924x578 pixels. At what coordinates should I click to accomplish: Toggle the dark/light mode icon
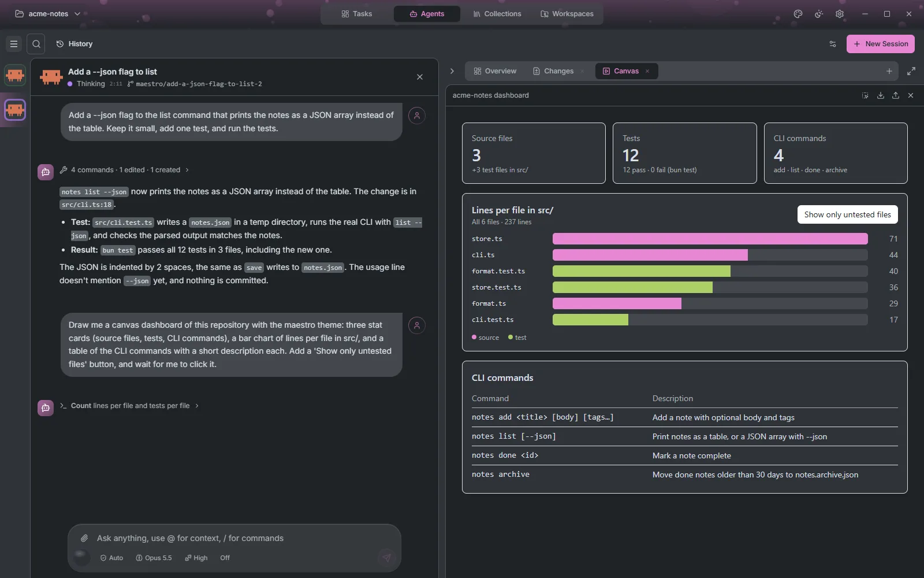tap(819, 14)
